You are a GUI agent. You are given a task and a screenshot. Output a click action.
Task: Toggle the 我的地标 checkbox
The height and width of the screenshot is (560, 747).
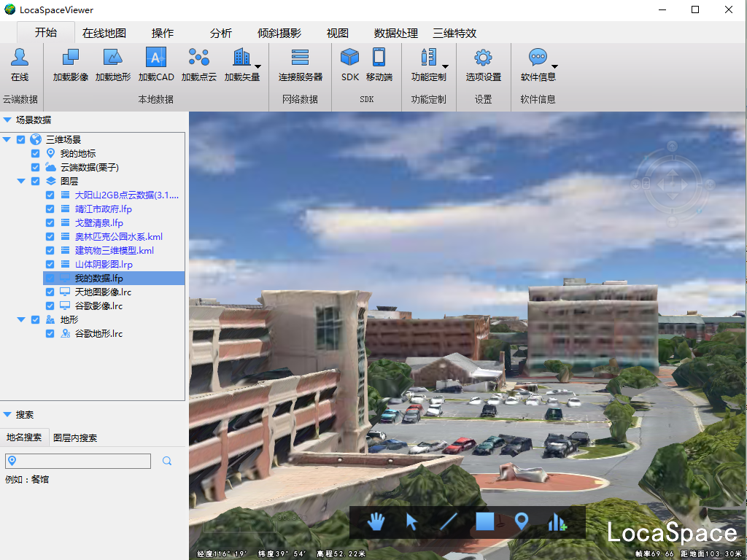point(35,153)
